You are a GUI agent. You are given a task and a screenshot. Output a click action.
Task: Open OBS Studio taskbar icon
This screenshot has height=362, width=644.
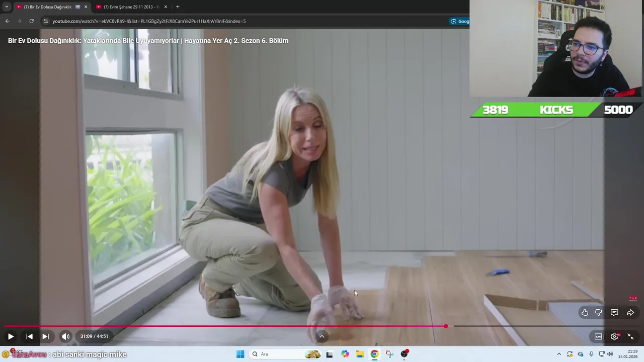point(405,354)
